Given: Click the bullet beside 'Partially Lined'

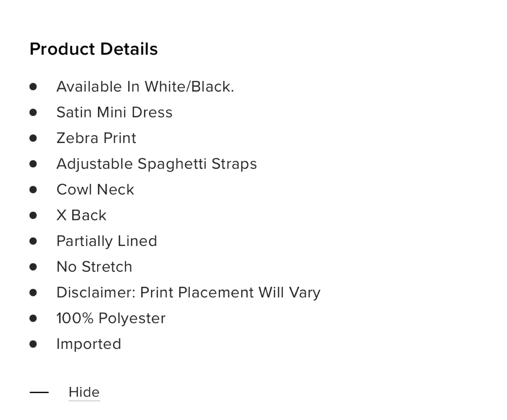Looking at the screenshot, I should coord(33,241).
